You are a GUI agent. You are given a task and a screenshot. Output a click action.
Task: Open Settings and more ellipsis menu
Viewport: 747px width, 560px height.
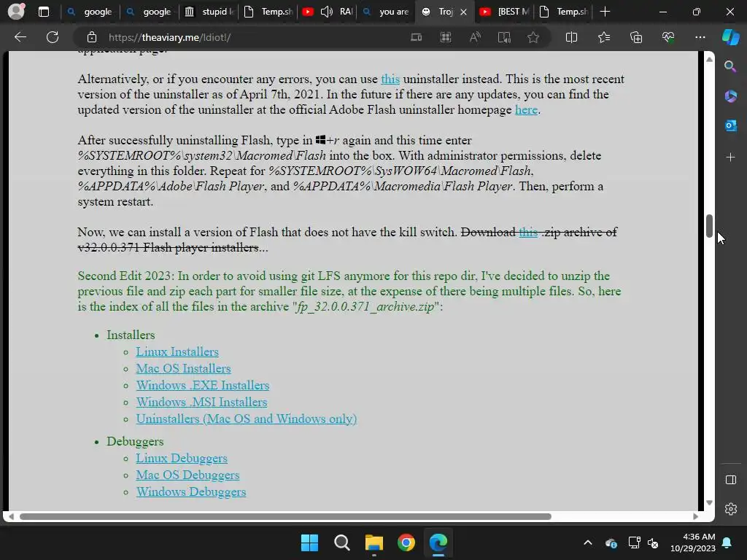[700, 37]
